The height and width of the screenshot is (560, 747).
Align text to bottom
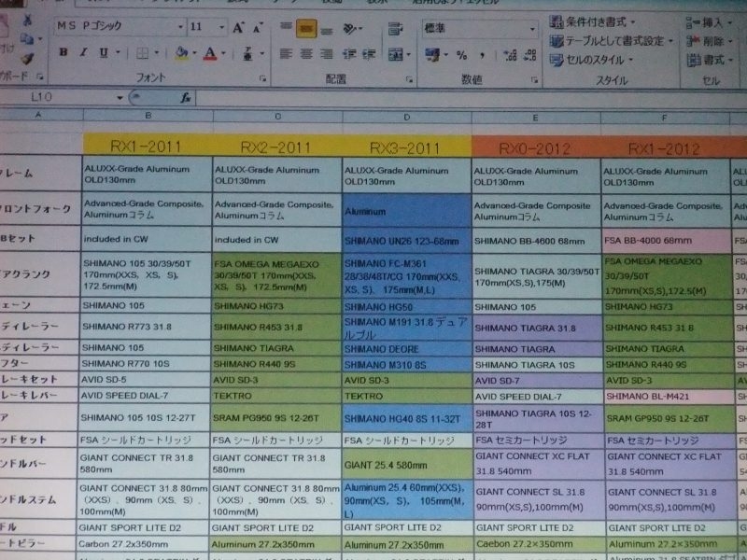point(327,30)
